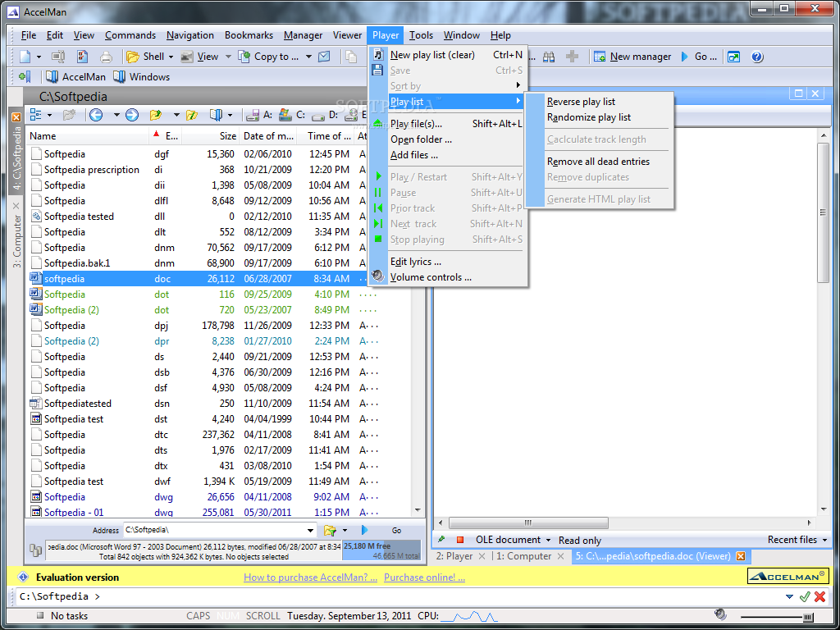
Task: Switch to the 1: Computer bottom tab
Action: (x=523, y=556)
